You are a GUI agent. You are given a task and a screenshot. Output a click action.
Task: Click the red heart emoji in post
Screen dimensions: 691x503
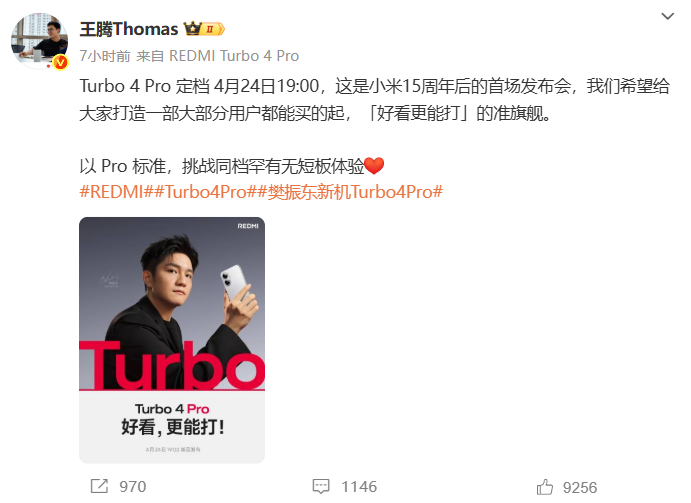[x=375, y=166]
